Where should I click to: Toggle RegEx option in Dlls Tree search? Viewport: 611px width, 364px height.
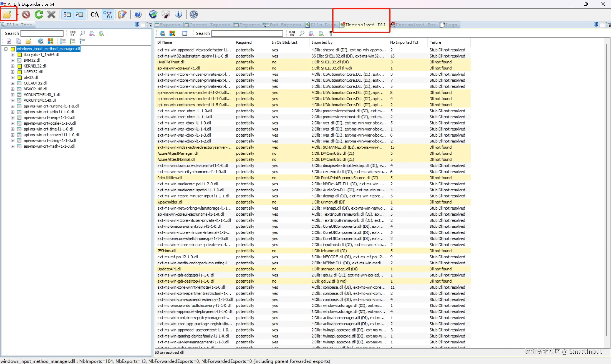click(x=73, y=33)
